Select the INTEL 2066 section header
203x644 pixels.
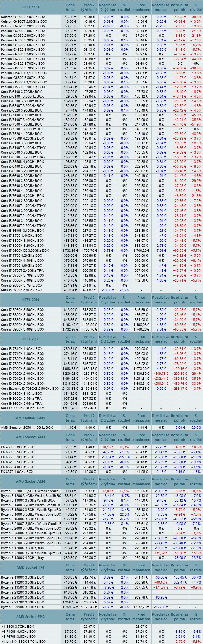[x=31, y=339]
